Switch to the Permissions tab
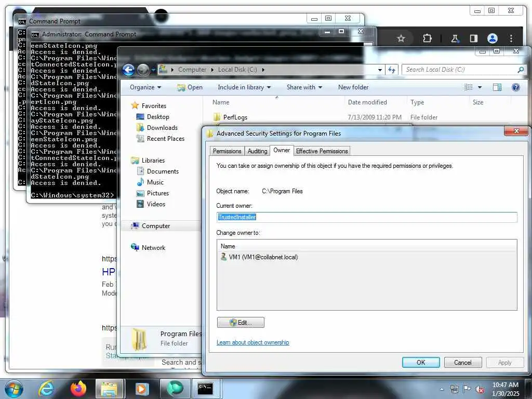The image size is (532, 399). (227, 151)
